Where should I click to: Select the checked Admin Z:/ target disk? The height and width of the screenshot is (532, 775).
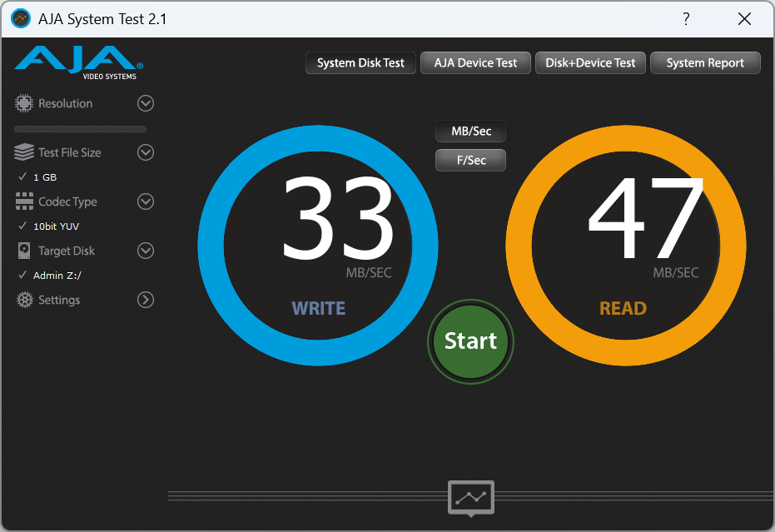tap(49, 276)
